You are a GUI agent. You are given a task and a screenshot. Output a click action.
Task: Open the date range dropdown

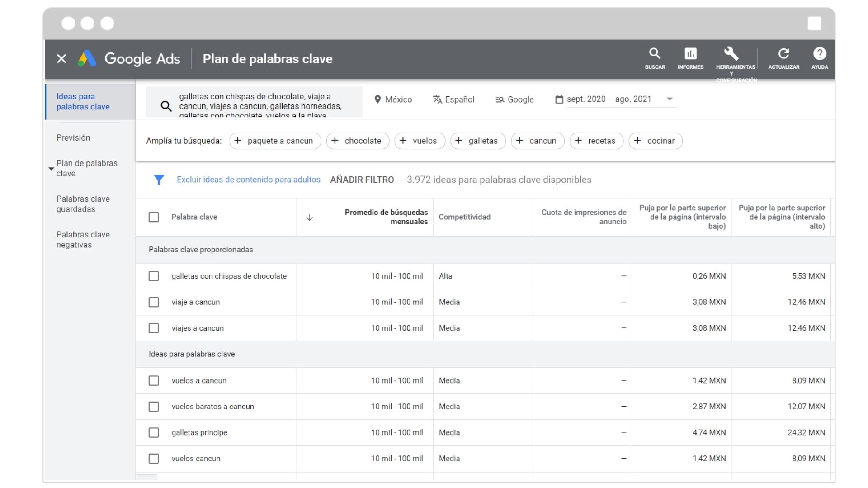point(670,99)
